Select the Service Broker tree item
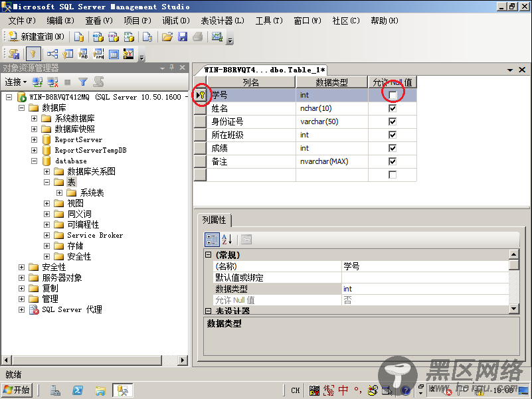This screenshot has height=399, width=532. pyautogui.click(x=95, y=235)
